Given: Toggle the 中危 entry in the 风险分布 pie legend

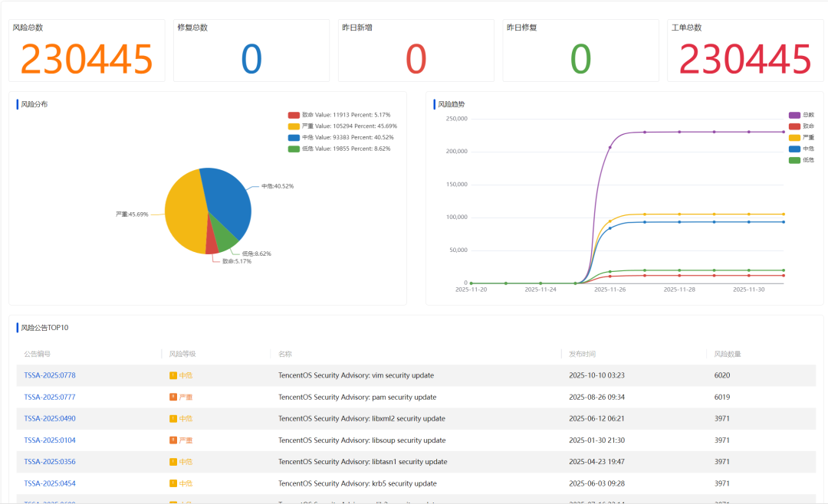Looking at the screenshot, I should (294, 137).
